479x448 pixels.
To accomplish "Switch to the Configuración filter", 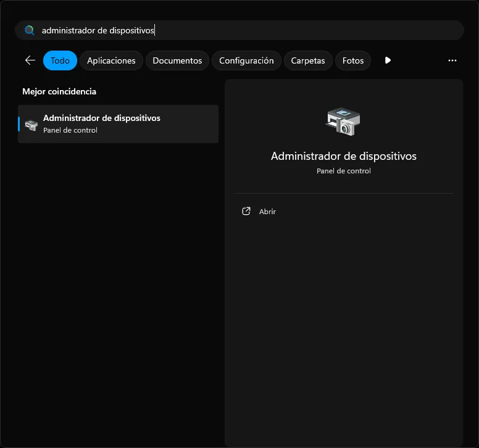I will (246, 60).
